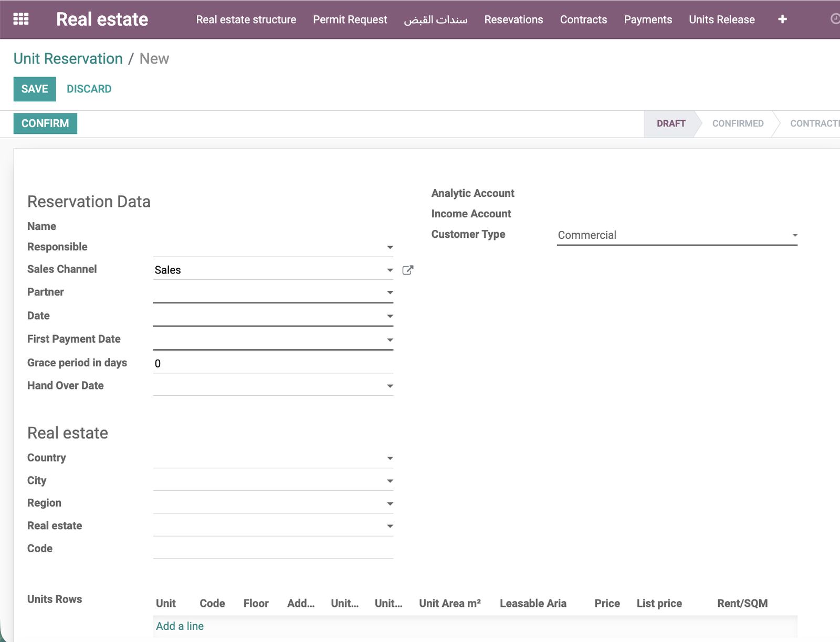Click the Confirm button

pyautogui.click(x=45, y=123)
